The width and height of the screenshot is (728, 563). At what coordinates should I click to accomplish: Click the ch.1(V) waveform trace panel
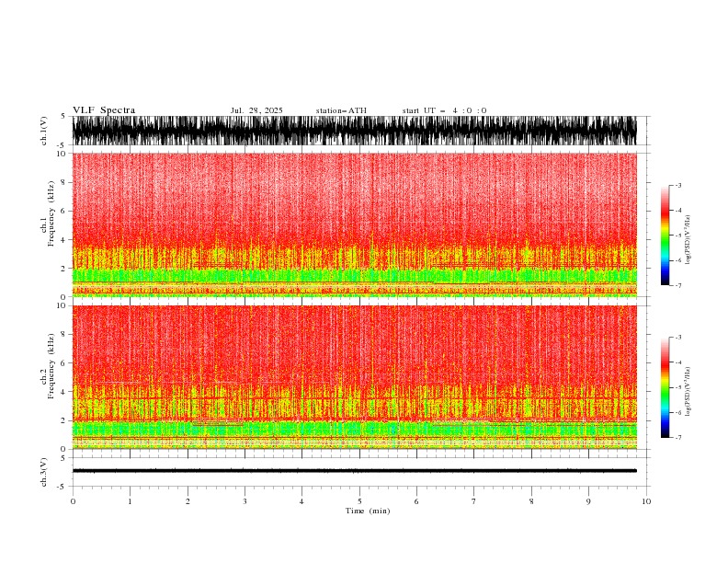(355, 131)
